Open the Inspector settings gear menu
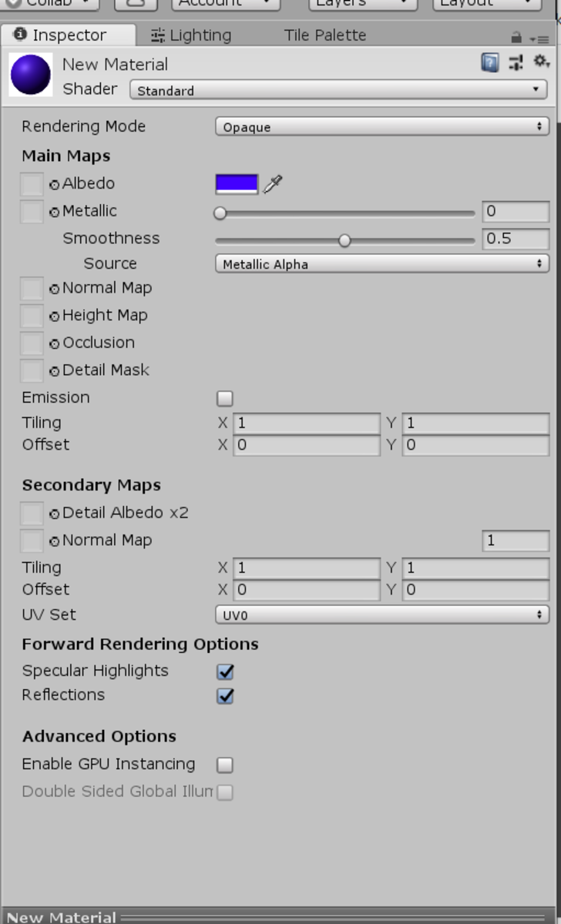 541,63
